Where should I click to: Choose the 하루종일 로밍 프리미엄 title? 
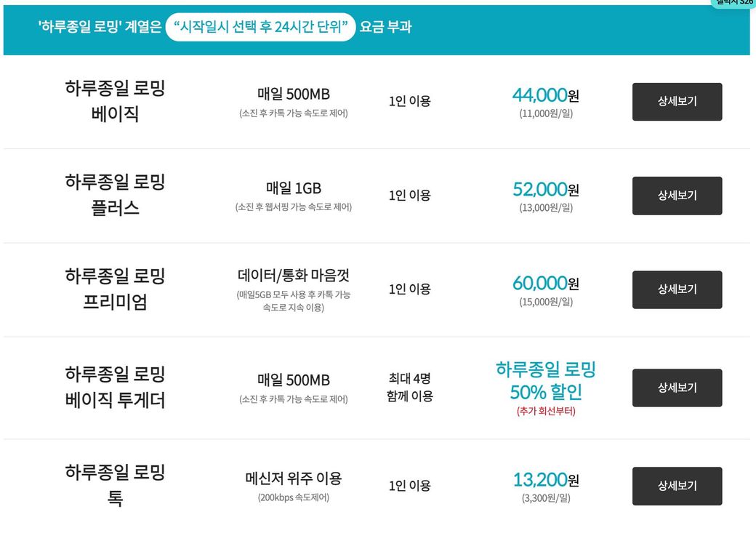(x=115, y=289)
